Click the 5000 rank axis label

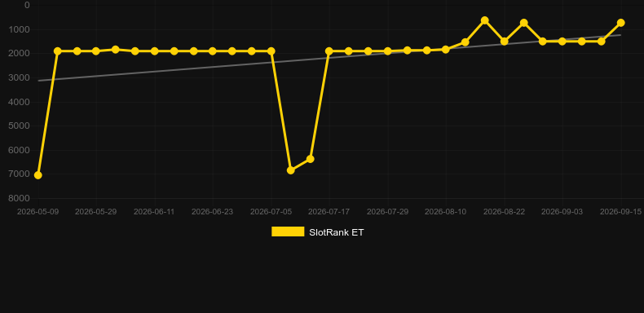20,126
